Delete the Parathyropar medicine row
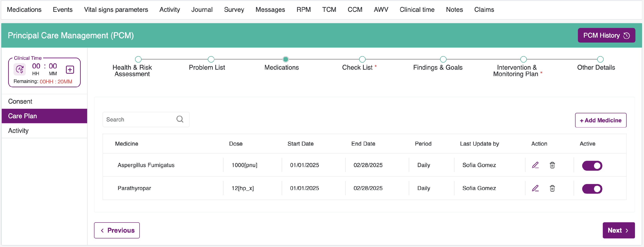 (x=552, y=188)
